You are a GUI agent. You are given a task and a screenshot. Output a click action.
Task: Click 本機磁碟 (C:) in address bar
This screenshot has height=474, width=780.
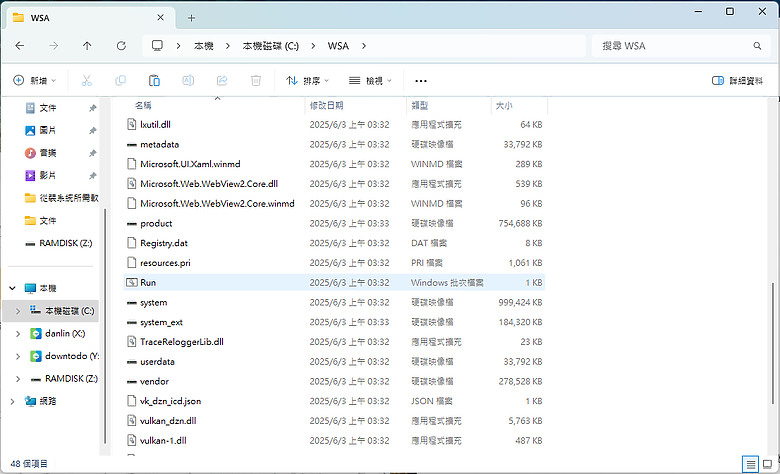(x=271, y=46)
